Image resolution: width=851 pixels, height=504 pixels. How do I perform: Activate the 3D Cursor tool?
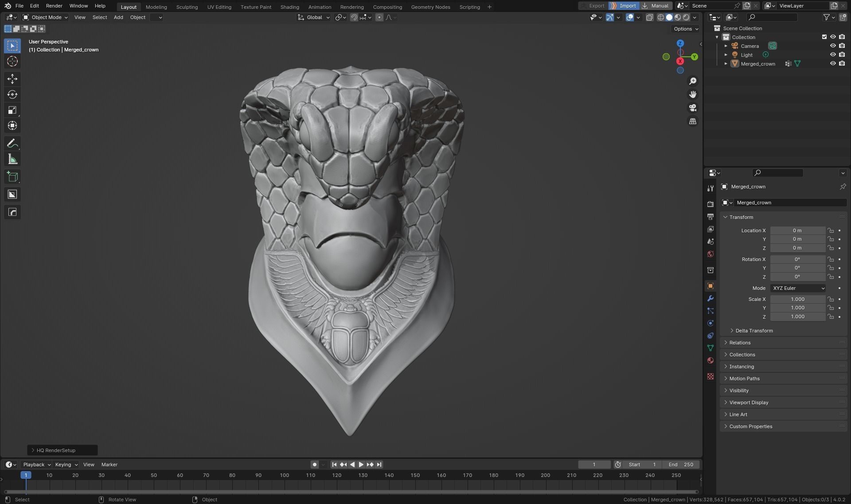tap(12, 62)
